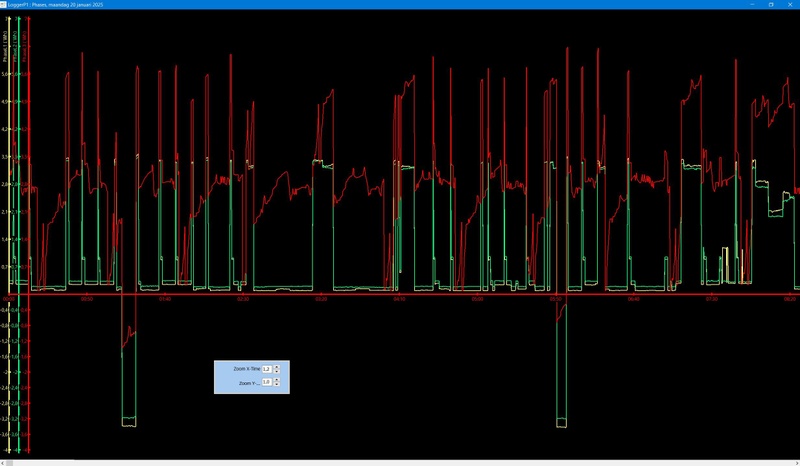Click the 06:40 time axis label
Screen dimensions: 800x466
[633, 299]
